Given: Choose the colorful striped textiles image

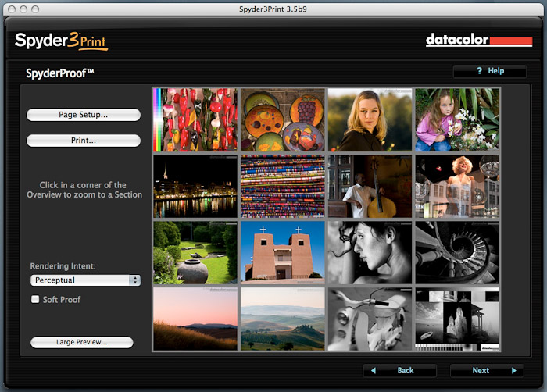Looking at the screenshot, I should pos(283,186).
